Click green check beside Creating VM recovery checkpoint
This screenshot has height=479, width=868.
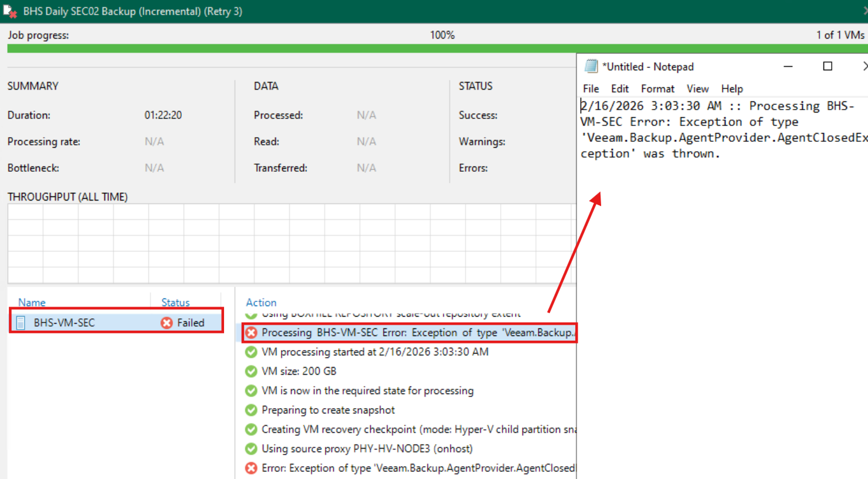(x=251, y=429)
